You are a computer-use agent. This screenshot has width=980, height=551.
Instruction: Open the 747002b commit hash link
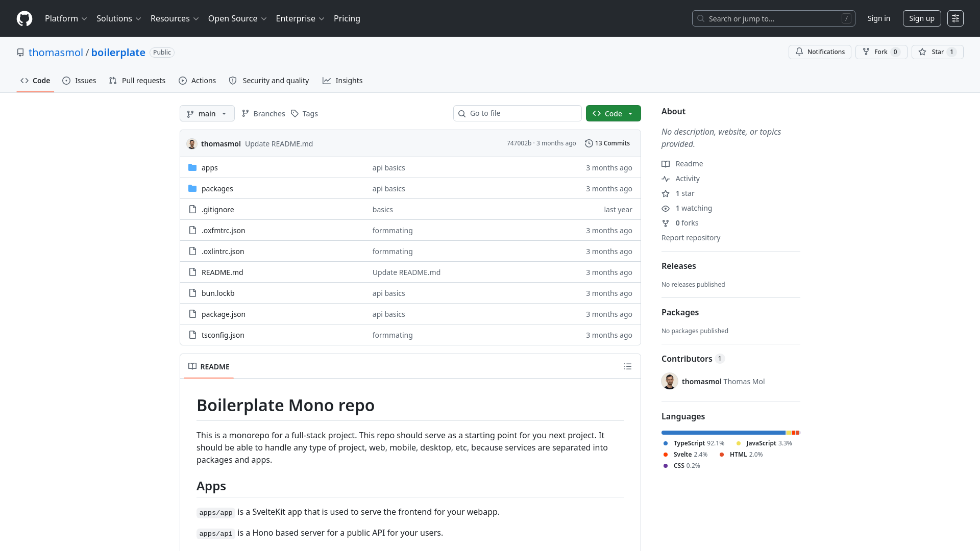519,143
